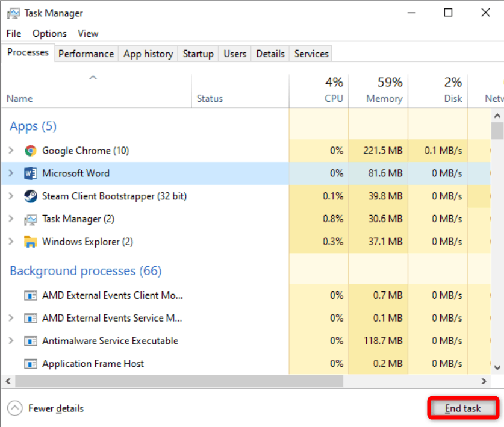This screenshot has width=504, height=427.
Task: Switch to the Details tab
Action: click(270, 54)
